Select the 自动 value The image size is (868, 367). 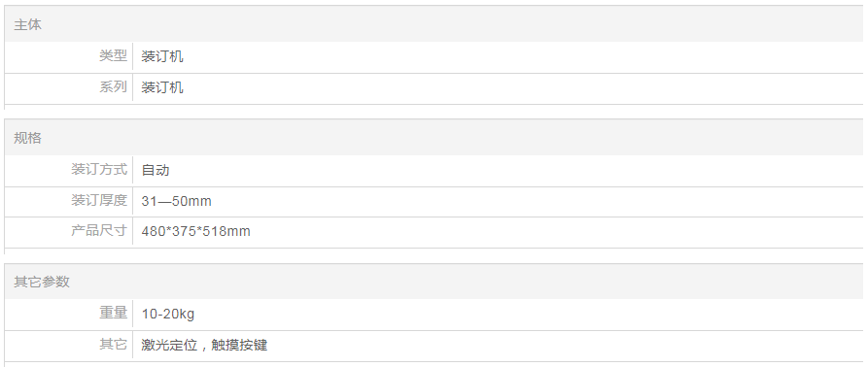pos(155,170)
